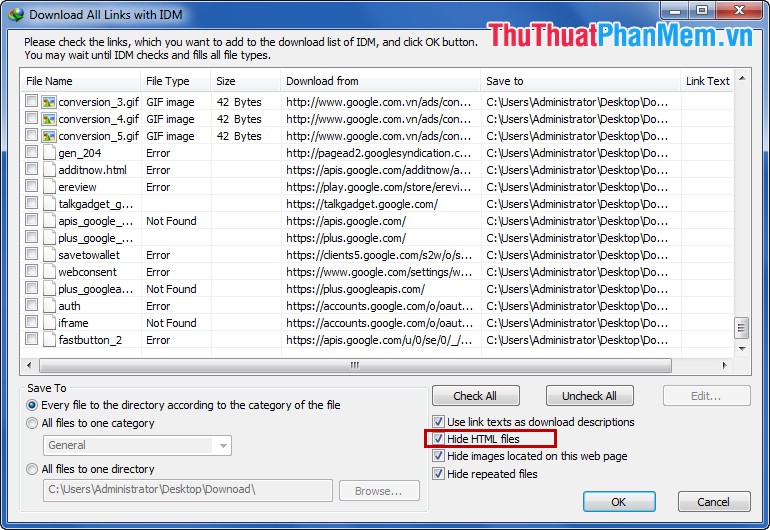Viewport: 770px width, 530px height.
Task: Sort by Size column header
Action: point(246,81)
